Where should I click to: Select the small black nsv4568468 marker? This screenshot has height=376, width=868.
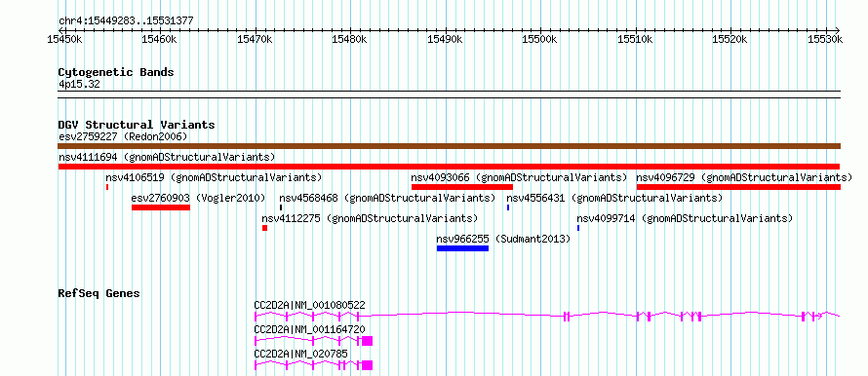pos(281,207)
